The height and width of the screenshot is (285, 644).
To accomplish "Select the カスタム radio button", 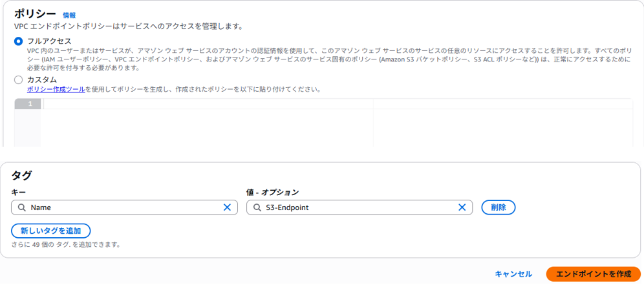I will pyautogui.click(x=18, y=79).
